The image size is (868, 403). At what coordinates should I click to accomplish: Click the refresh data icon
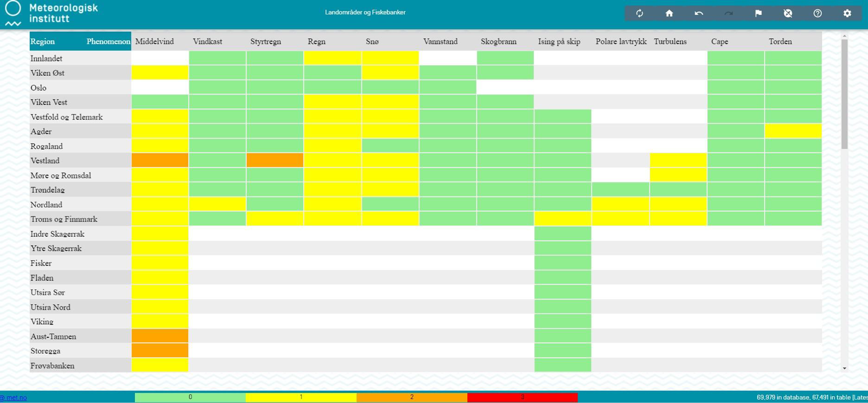click(639, 13)
